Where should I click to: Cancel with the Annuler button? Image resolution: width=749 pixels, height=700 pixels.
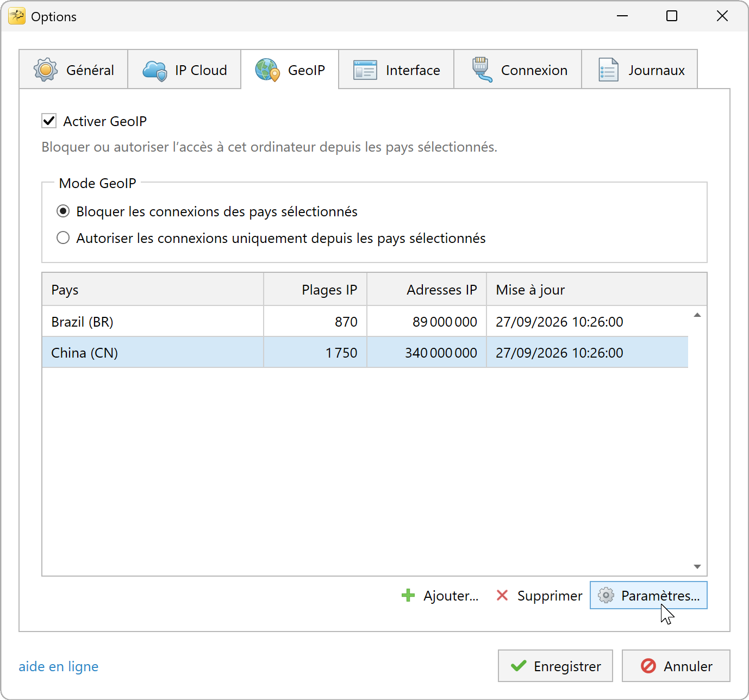[x=676, y=666]
